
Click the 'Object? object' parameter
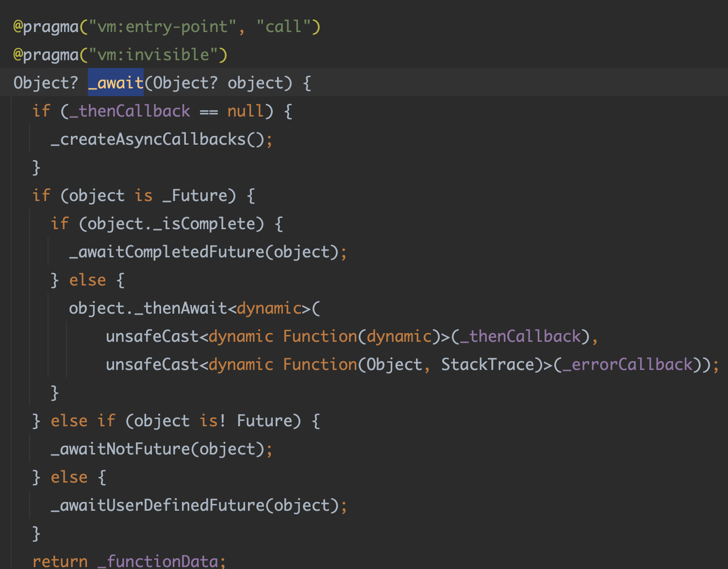(x=218, y=83)
